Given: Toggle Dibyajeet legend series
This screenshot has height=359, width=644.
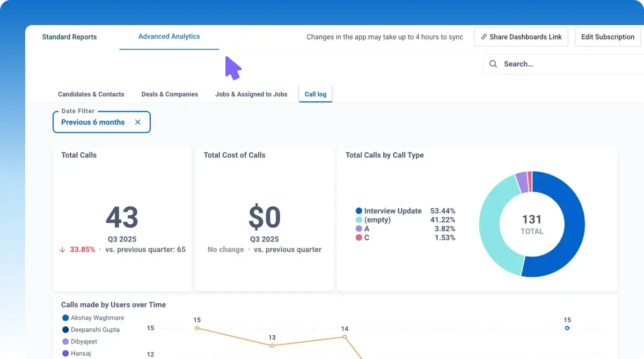Looking at the screenshot, I should [x=79, y=341].
